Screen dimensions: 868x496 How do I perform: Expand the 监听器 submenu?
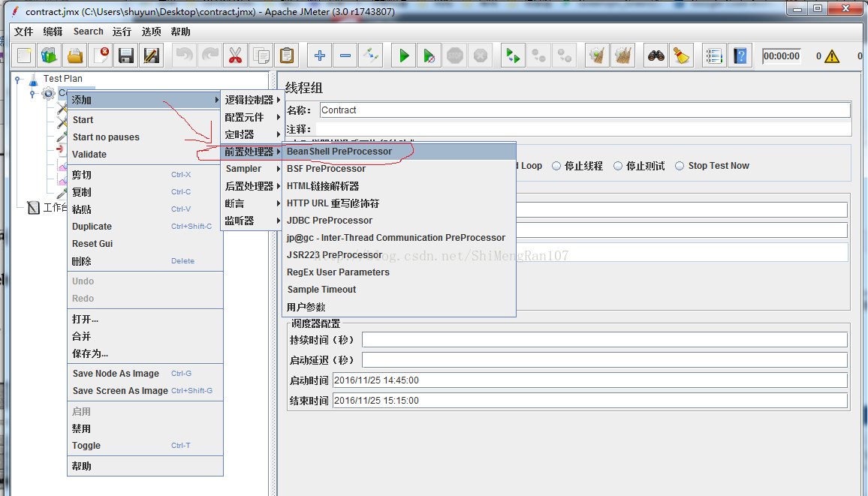click(x=252, y=221)
